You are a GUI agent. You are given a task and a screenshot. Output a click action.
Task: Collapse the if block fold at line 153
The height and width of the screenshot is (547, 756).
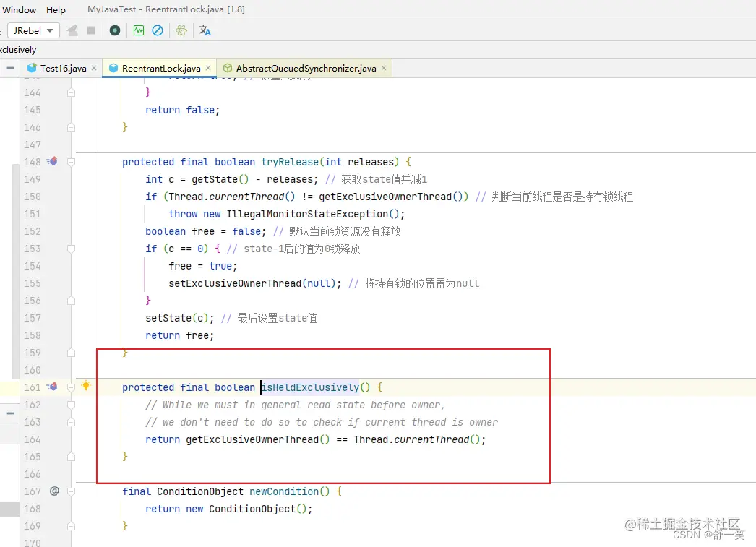(x=72, y=249)
